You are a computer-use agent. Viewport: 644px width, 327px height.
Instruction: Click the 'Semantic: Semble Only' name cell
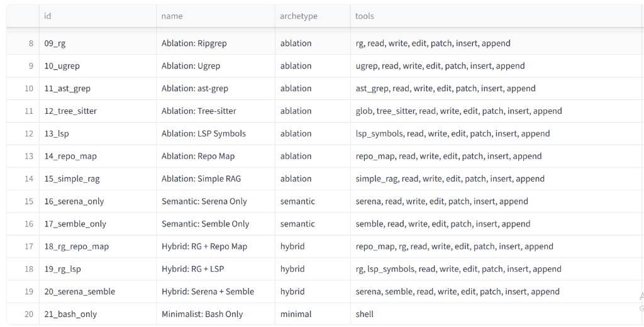point(216,224)
